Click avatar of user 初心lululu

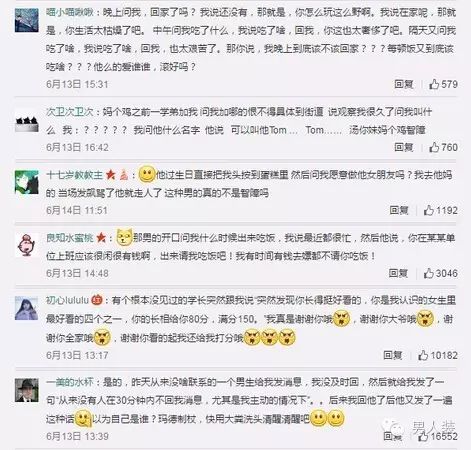point(27,308)
